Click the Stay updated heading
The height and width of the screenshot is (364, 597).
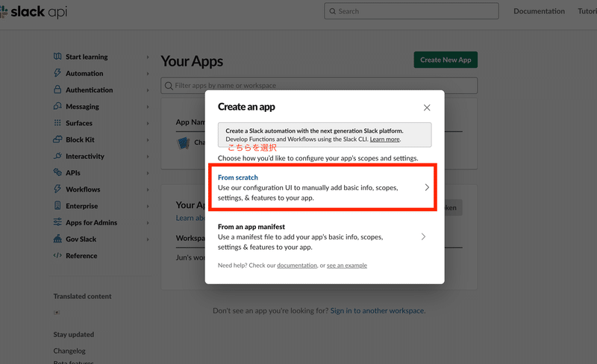coord(73,334)
